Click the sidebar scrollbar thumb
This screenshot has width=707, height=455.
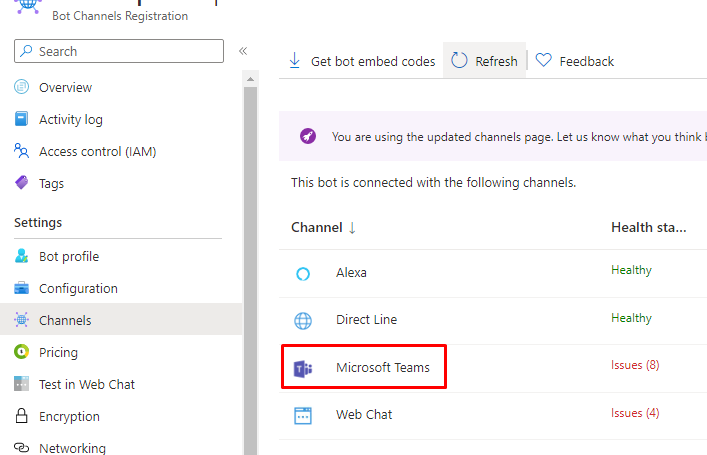click(250, 271)
